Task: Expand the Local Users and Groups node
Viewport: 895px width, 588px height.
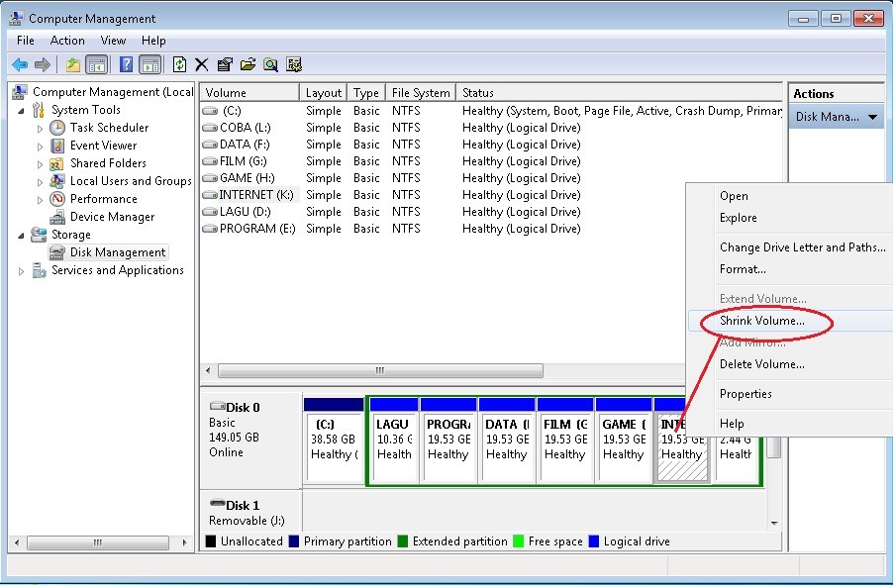Action: coord(40,182)
